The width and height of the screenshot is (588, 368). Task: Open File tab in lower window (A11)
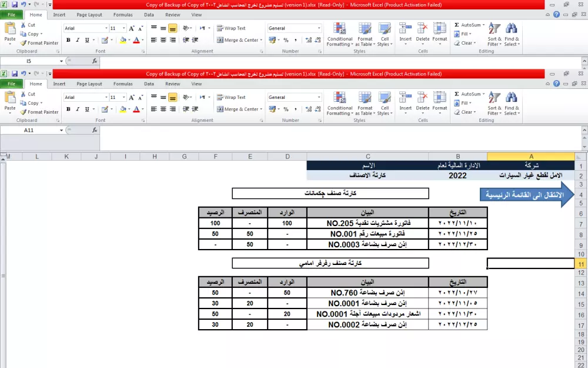pyautogui.click(x=11, y=84)
